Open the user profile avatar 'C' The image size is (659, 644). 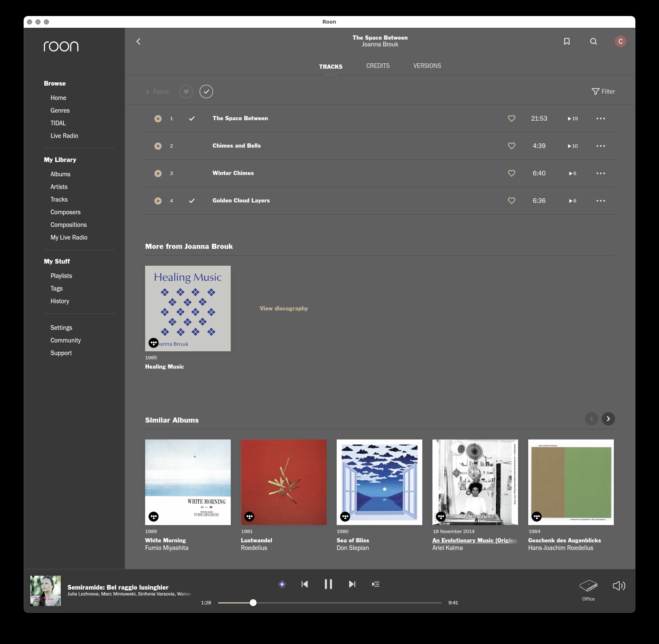point(620,41)
